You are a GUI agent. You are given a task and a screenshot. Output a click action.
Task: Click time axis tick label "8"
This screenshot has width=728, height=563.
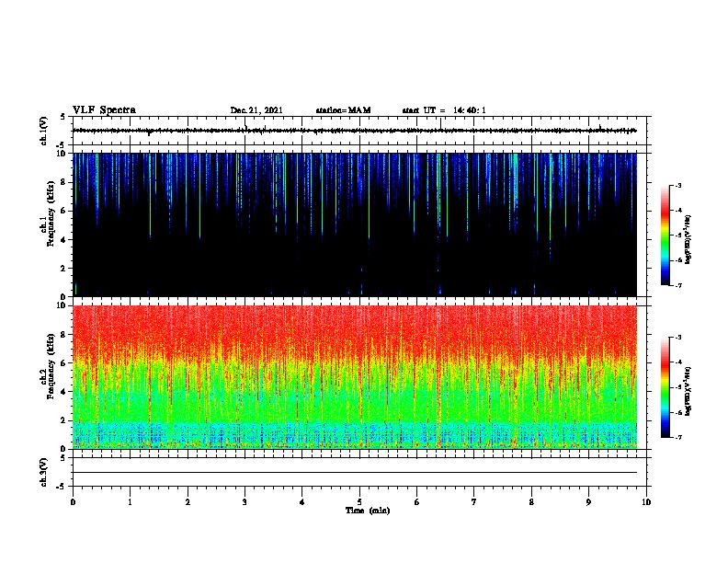click(531, 501)
